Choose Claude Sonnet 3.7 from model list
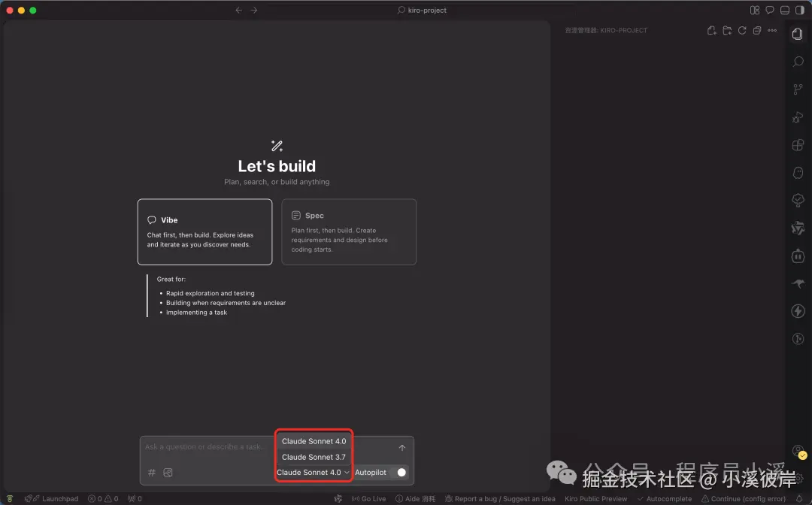812x505 pixels. (314, 457)
